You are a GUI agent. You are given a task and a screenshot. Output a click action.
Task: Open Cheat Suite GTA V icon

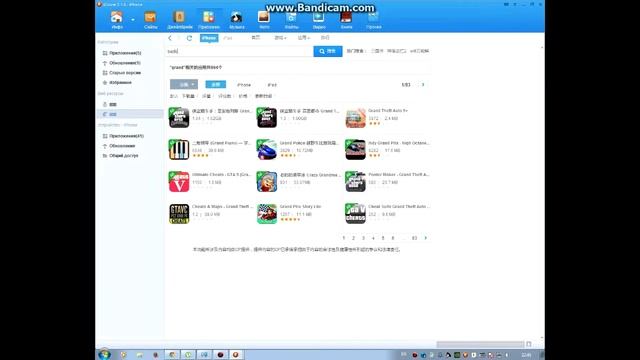click(356, 213)
